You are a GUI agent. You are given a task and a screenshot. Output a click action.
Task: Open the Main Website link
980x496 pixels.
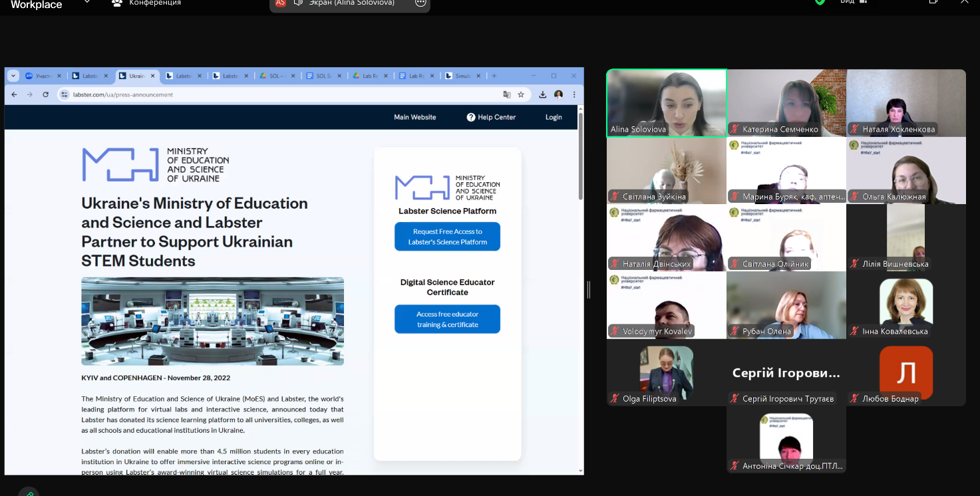[415, 117]
